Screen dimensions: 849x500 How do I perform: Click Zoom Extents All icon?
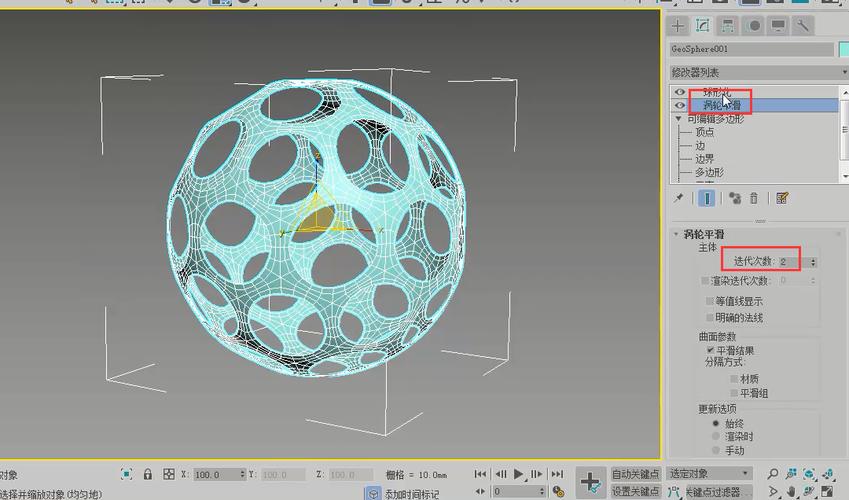[827, 475]
